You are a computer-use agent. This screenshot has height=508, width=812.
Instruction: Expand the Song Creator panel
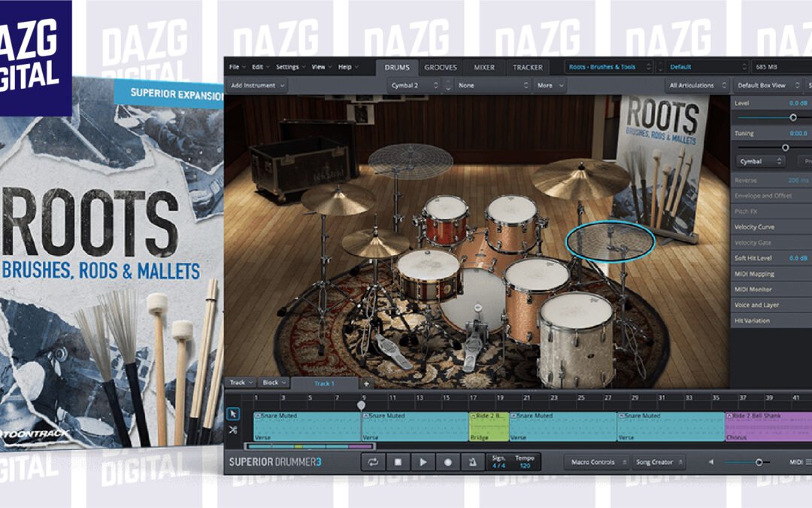[658, 462]
